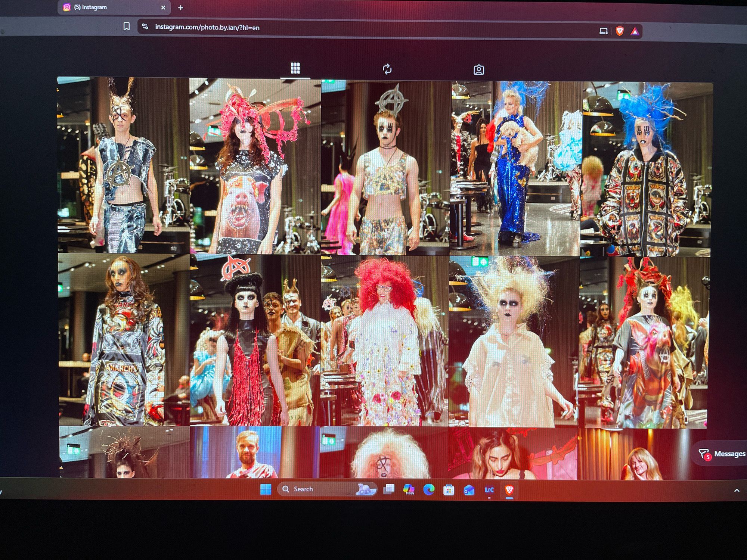The width and height of the screenshot is (747, 560).
Task: Open the Brave Rewards triangle icon
Action: 635,31
